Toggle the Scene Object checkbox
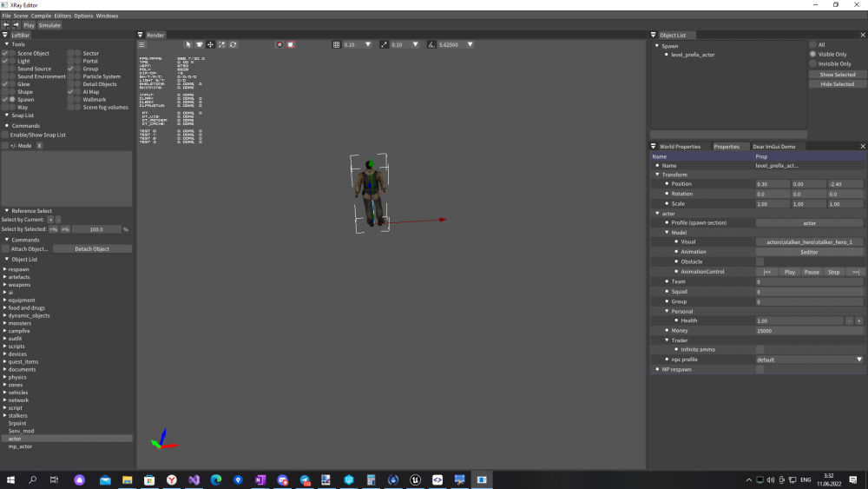The image size is (868, 489). point(5,53)
